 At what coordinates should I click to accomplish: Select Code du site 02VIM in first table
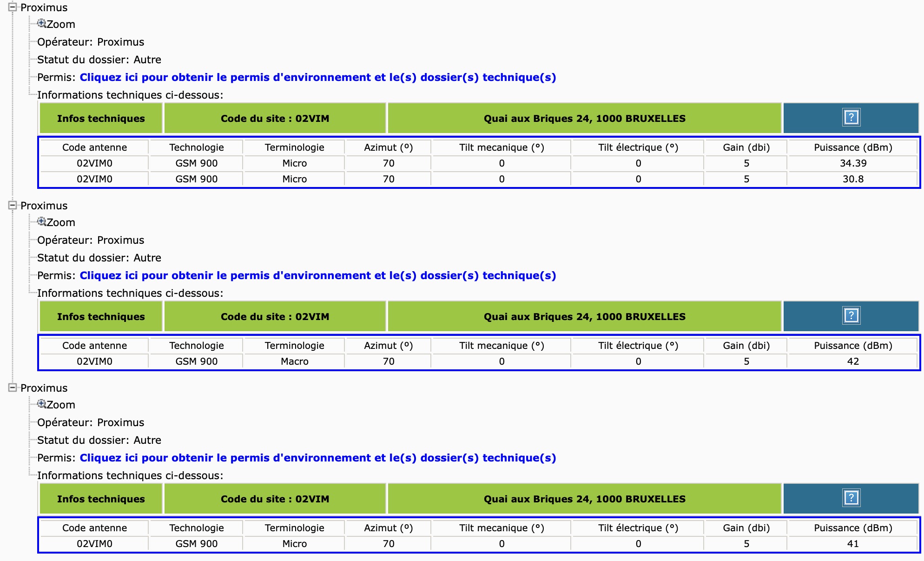click(275, 118)
